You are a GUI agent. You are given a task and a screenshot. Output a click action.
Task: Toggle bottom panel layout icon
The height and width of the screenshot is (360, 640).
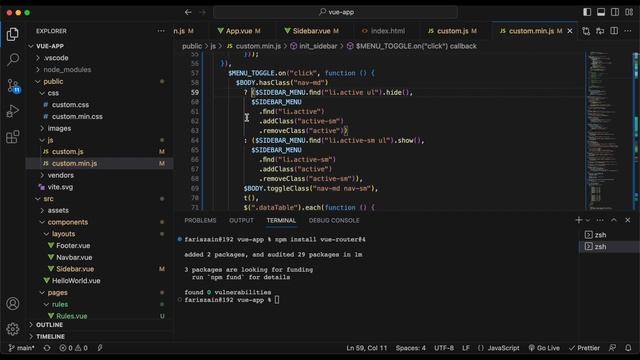click(601, 12)
